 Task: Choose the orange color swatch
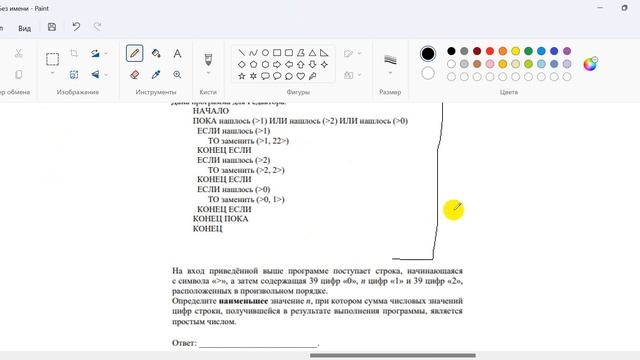pos(503,51)
